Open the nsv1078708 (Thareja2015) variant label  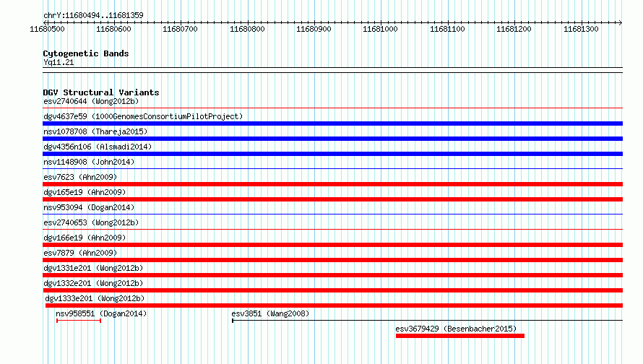pos(95,131)
